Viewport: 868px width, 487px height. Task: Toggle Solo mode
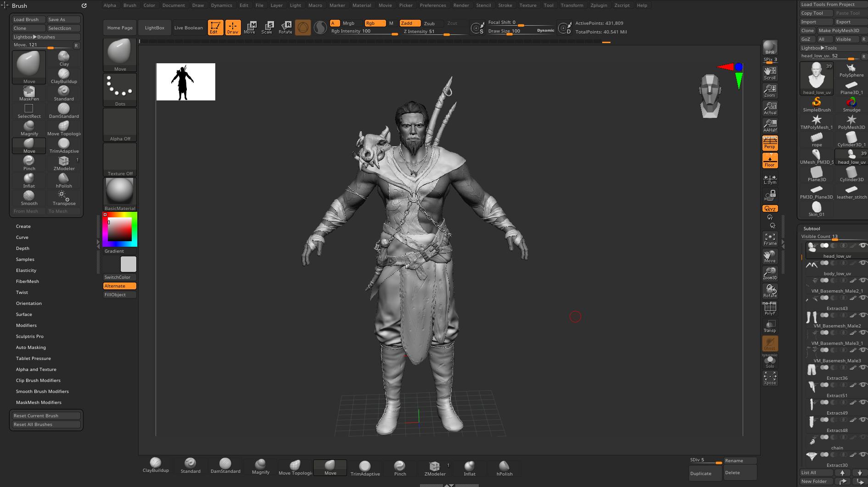coord(770,362)
